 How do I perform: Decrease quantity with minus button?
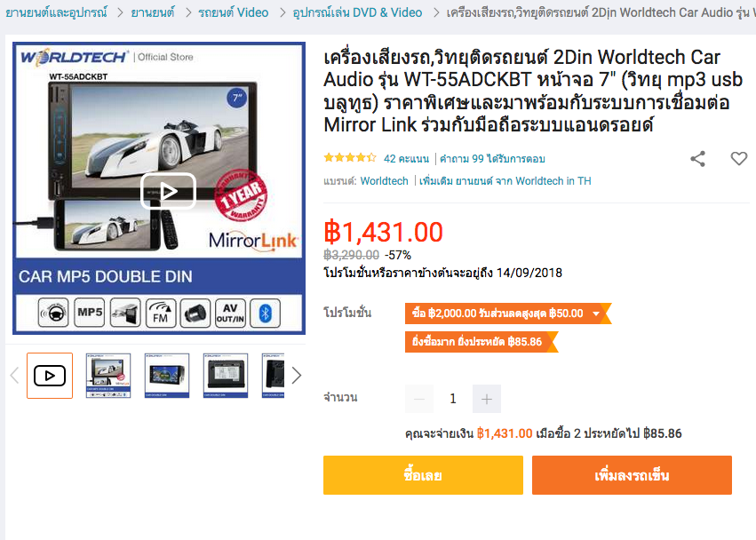tap(419, 399)
